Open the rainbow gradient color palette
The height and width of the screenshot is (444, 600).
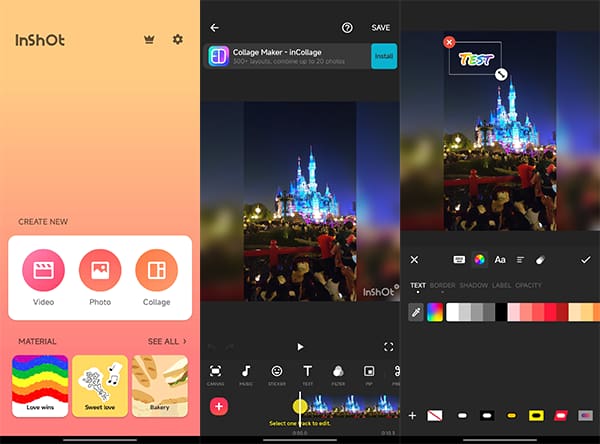[x=435, y=312]
